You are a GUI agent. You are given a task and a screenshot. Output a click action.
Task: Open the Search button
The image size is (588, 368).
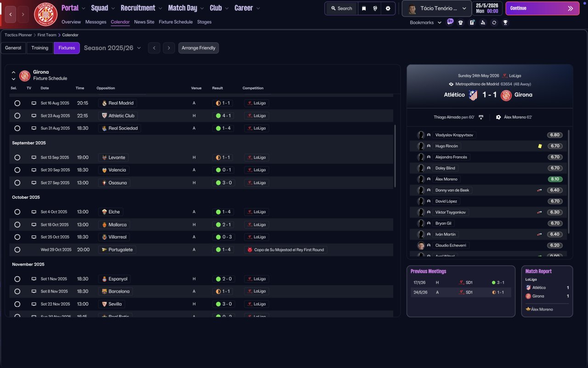point(342,8)
